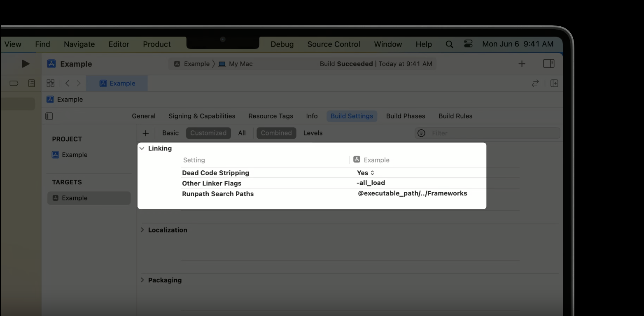This screenshot has width=644, height=316.
Task: Show Customized build settings
Action: pyautogui.click(x=208, y=133)
